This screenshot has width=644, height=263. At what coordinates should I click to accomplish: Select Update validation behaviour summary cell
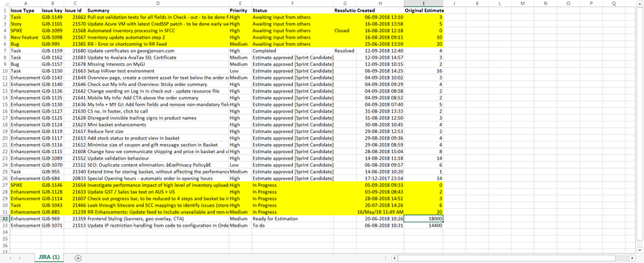tap(157, 158)
